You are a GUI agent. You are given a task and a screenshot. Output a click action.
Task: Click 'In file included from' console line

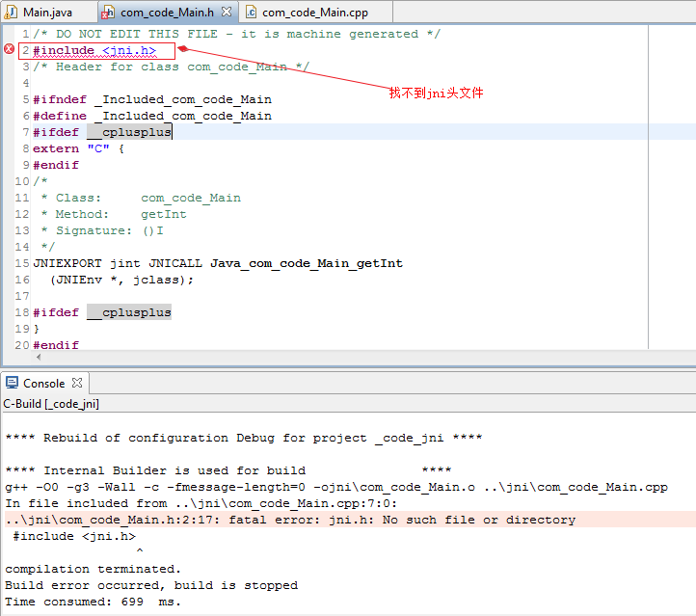click(x=201, y=503)
